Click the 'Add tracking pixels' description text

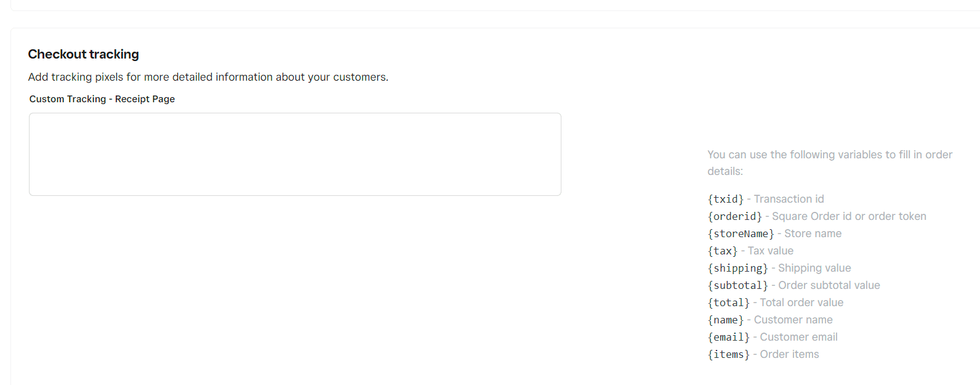click(x=208, y=77)
